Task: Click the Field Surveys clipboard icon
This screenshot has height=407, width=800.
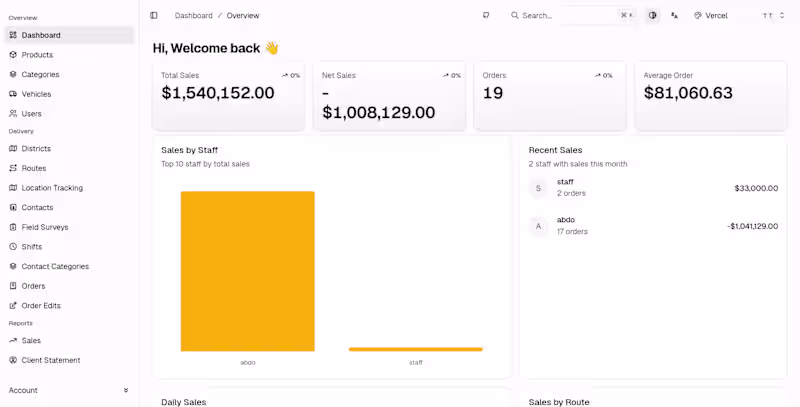Action: tap(13, 227)
